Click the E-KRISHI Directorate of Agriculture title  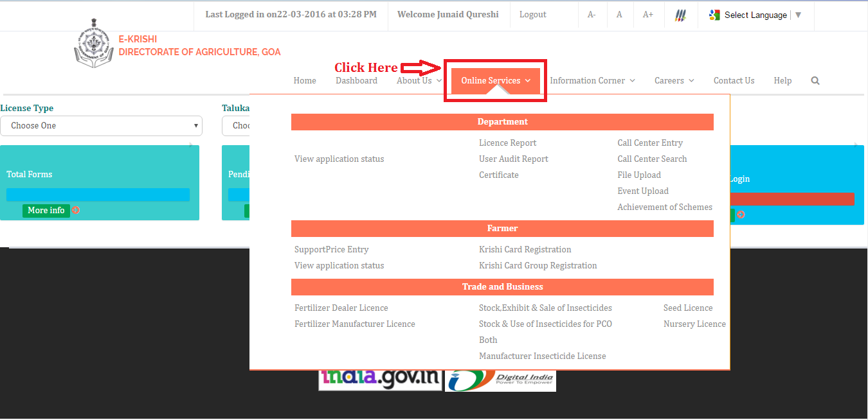199,46
